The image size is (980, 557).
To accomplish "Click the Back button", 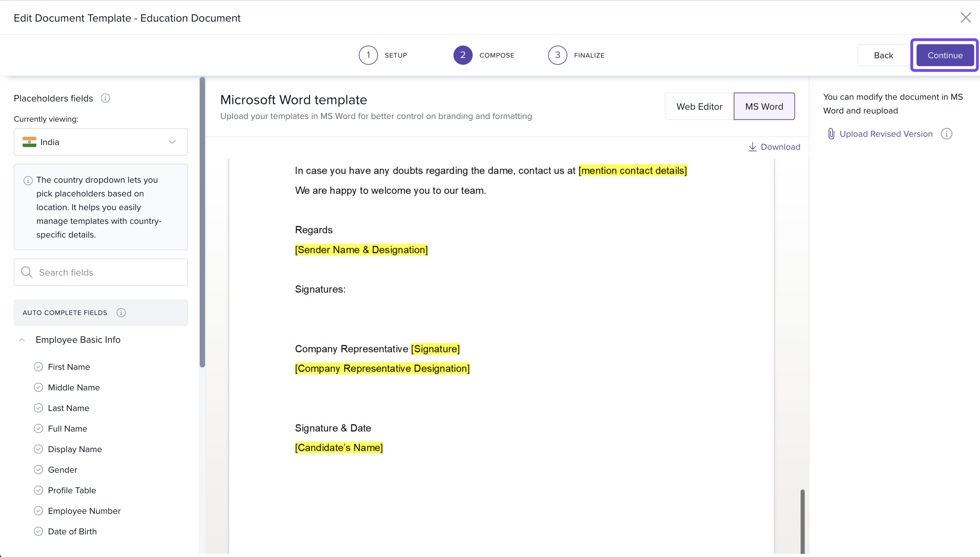I will pos(883,56).
